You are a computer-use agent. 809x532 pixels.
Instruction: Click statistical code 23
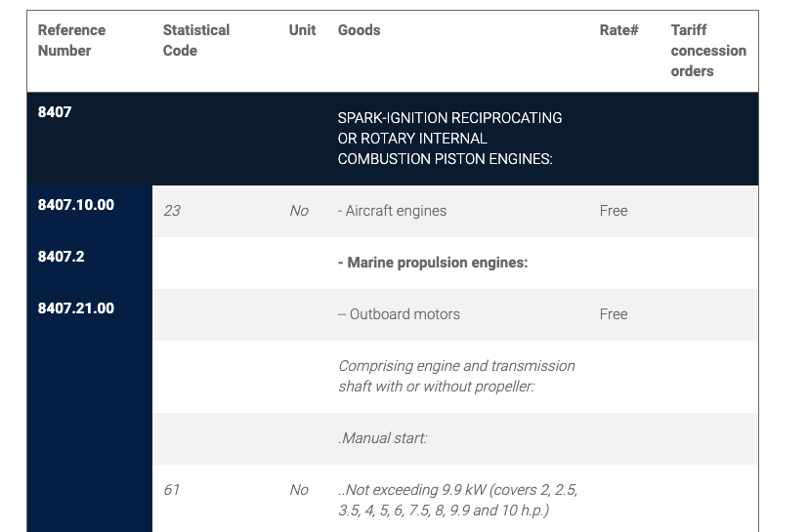pos(172,211)
